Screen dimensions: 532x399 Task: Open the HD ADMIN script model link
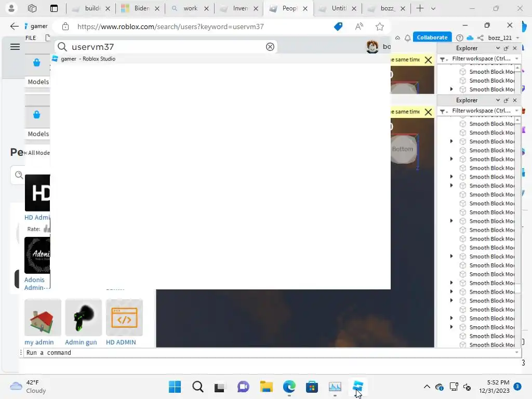coord(121,342)
